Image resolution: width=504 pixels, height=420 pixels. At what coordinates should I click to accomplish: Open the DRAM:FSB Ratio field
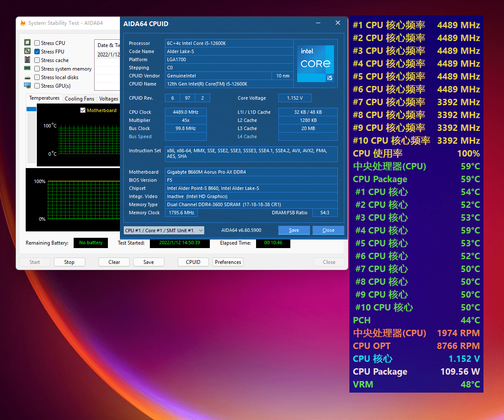325,213
